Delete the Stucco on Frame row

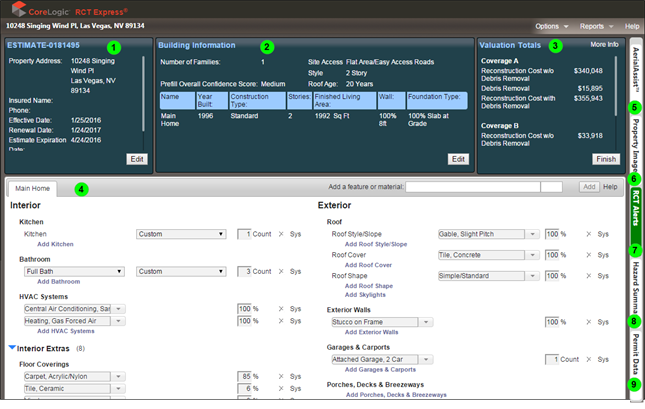click(x=588, y=322)
